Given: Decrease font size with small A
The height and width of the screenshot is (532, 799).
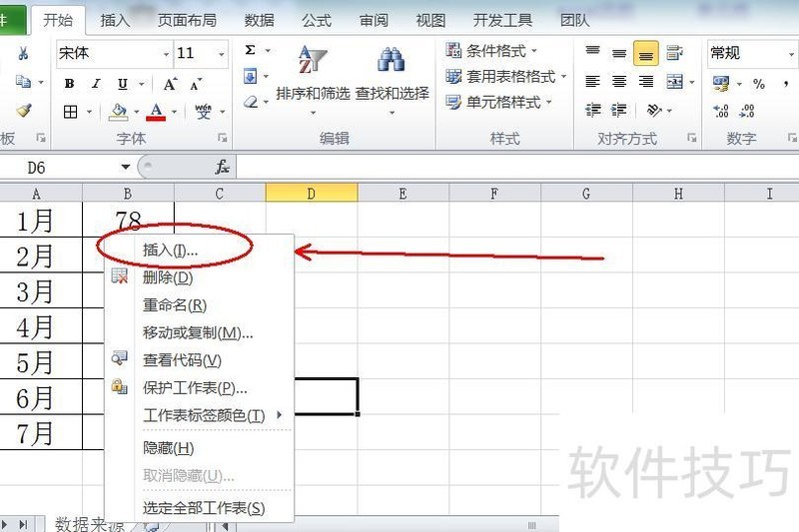Looking at the screenshot, I should (x=196, y=84).
